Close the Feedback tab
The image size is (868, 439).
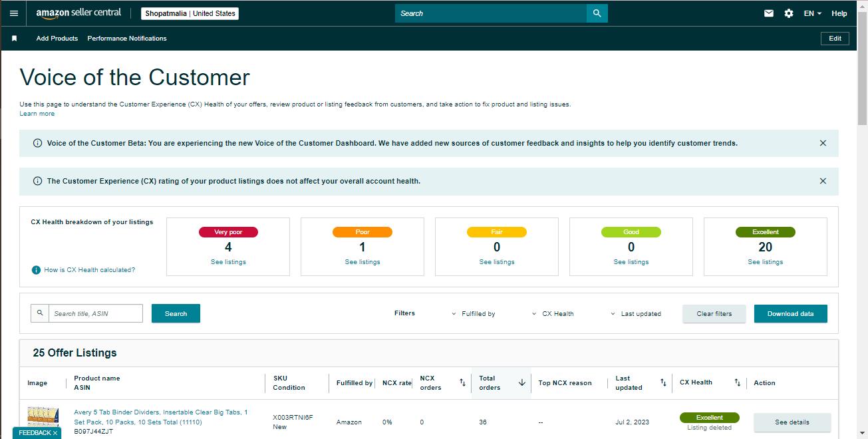point(55,433)
